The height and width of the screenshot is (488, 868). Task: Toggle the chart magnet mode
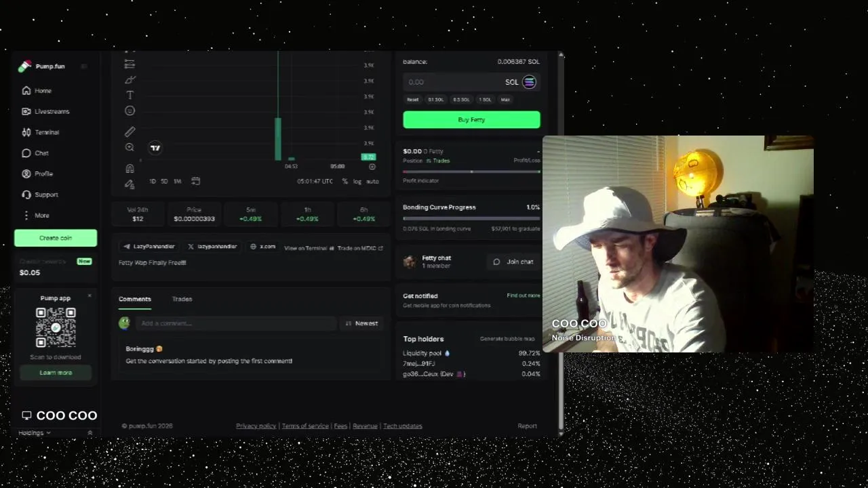tap(130, 169)
